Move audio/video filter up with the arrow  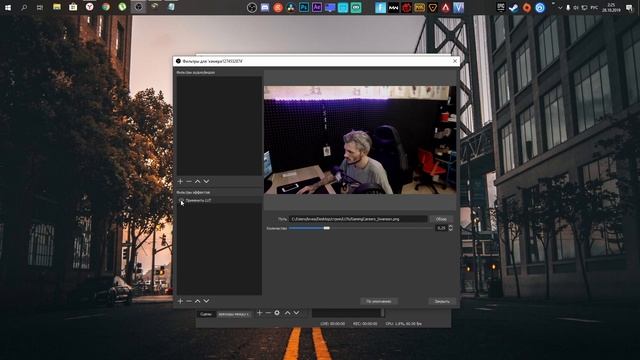point(198,181)
